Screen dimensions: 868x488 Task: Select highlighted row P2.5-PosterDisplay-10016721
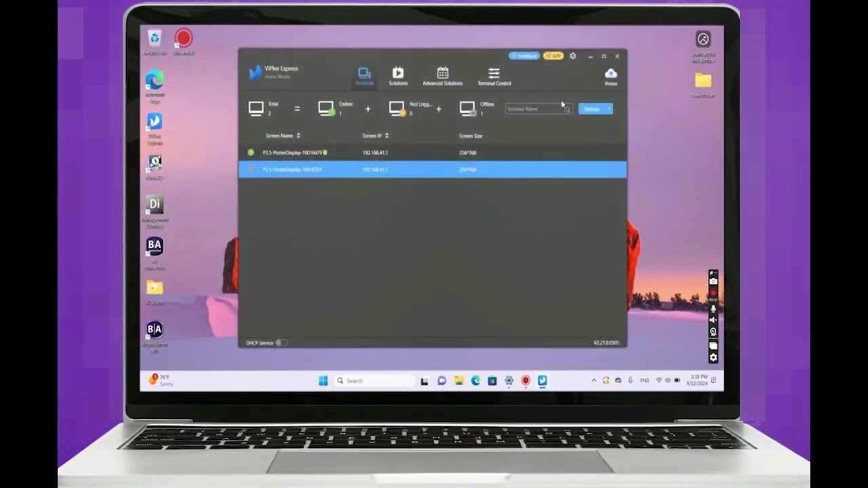[x=432, y=169]
